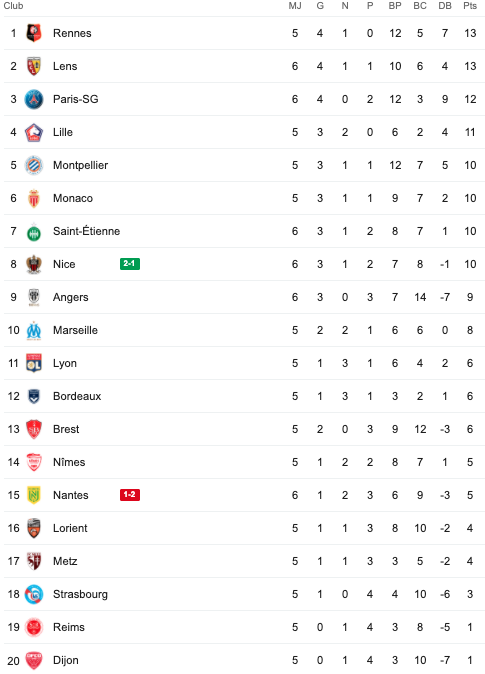Click the Montpellier club logo
This screenshot has height=674, width=485.
pos(34,165)
